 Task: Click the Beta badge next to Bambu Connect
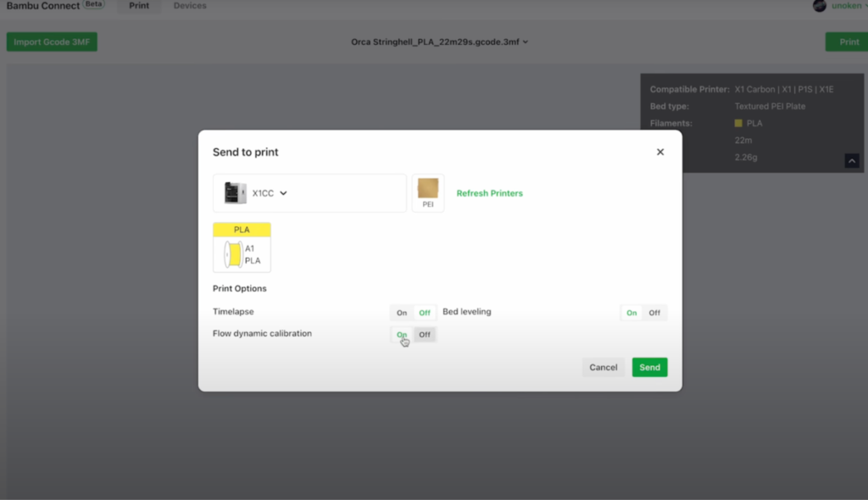point(94,5)
